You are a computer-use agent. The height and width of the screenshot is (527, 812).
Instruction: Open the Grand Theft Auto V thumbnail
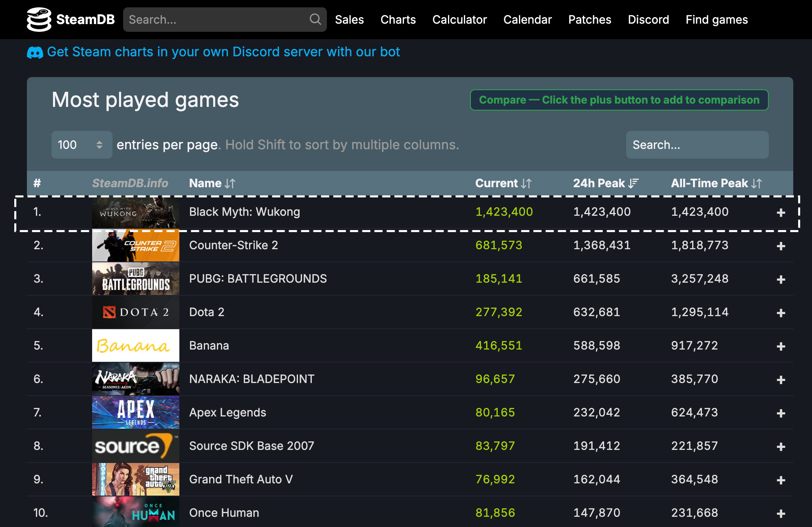[x=136, y=479]
